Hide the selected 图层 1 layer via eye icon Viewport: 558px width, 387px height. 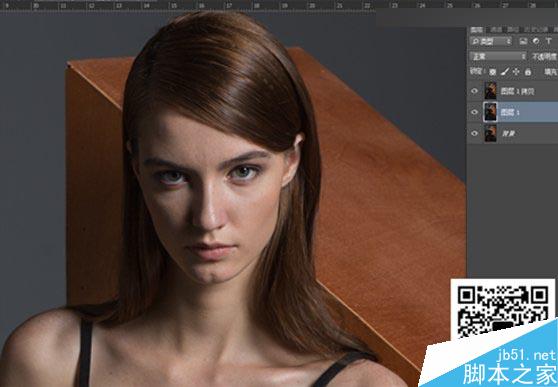click(474, 112)
